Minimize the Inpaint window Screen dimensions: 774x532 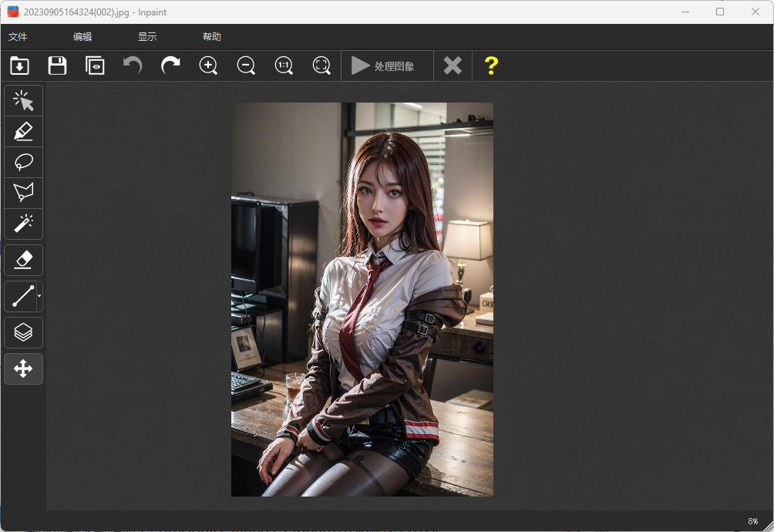pos(685,12)
